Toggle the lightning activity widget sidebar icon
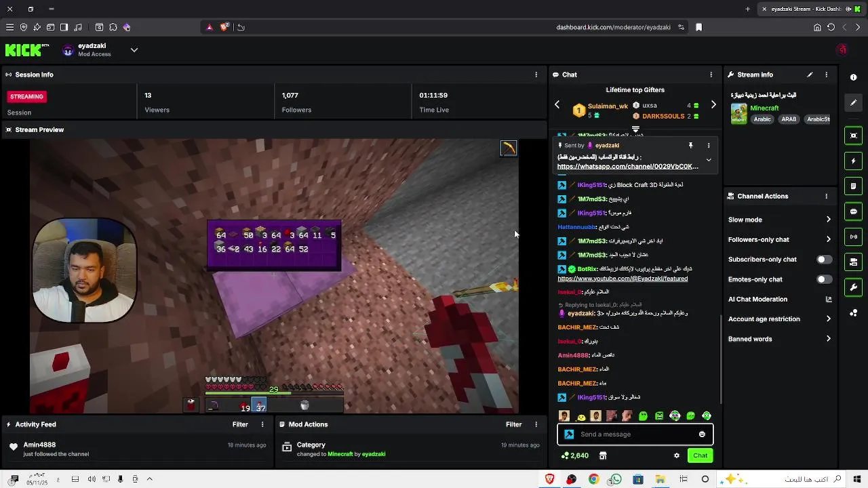The image size is (868, 488). pyautogui.click(x=854, y=161)
